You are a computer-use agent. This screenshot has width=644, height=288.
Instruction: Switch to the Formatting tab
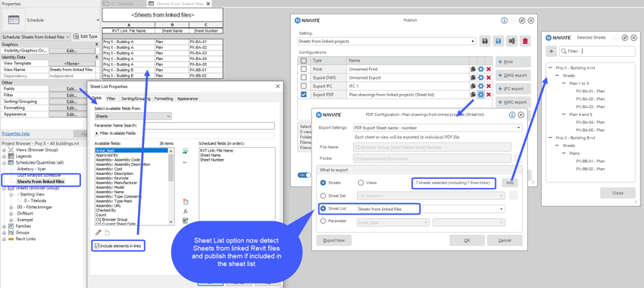coord(164,99)
